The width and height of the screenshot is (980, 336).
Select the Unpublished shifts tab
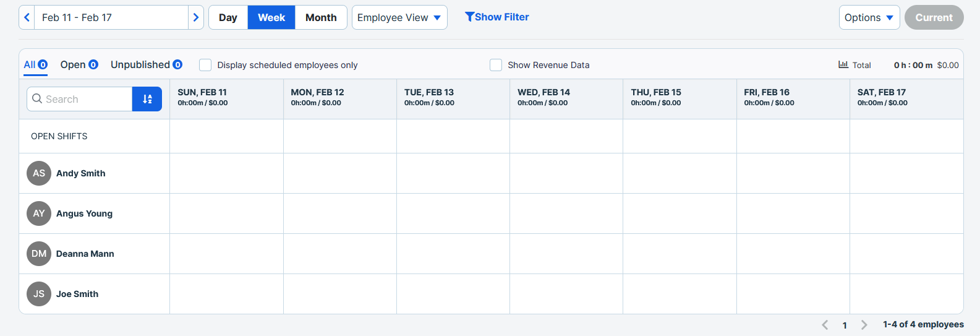tap(147, 65)
